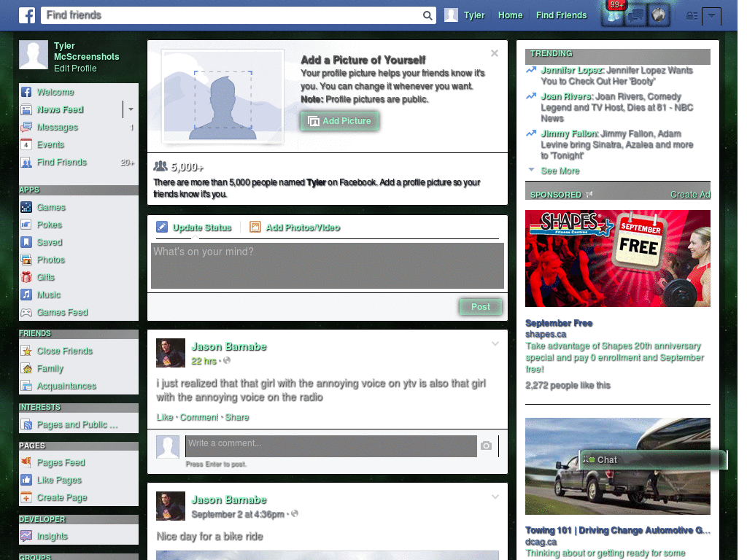Open the Shapes September Free ad image

tap(617, 259)
